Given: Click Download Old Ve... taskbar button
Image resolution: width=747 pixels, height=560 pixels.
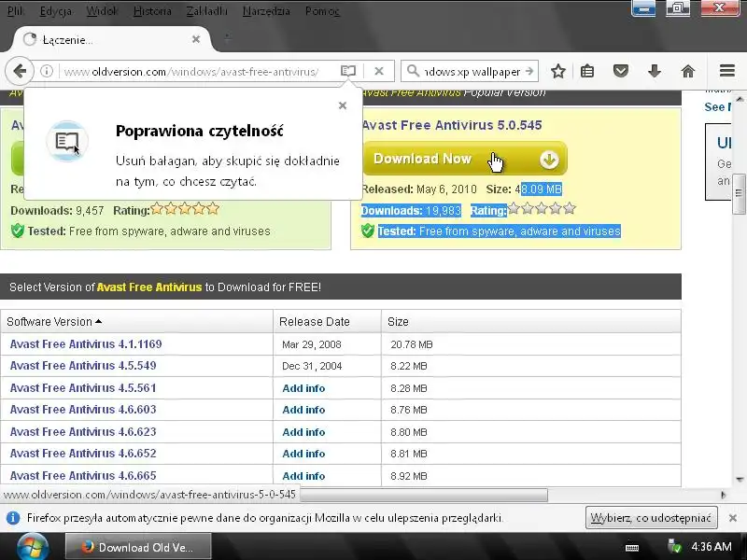Looking at the screenshot, I should click(x=138, y=547).
